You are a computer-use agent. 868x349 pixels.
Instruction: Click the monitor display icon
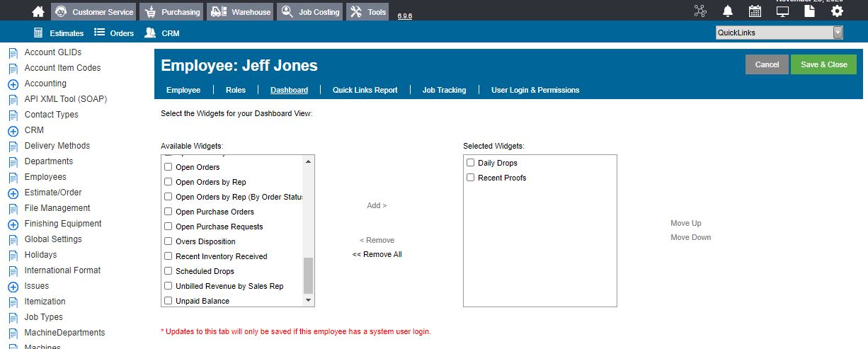[x=782, y=11]
